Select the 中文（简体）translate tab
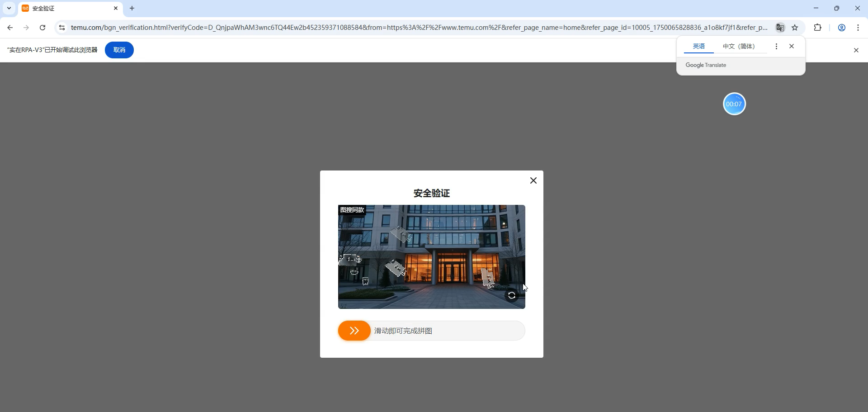 coord(739,46)
